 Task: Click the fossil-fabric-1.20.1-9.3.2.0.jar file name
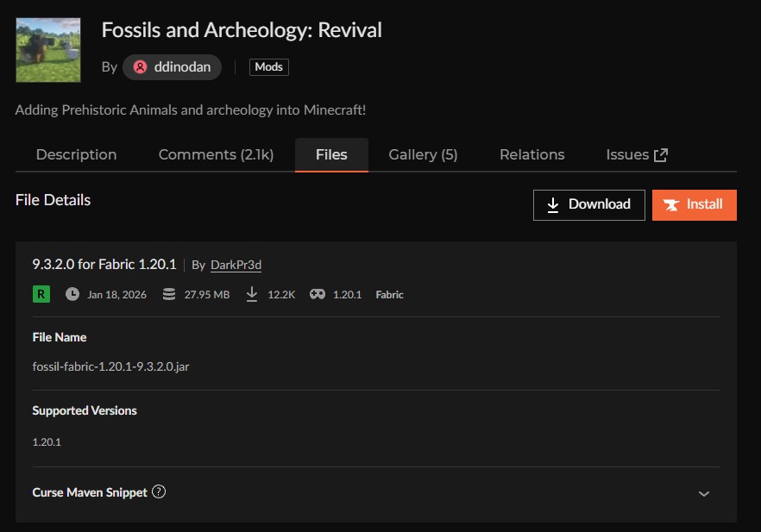click(110, 366)
